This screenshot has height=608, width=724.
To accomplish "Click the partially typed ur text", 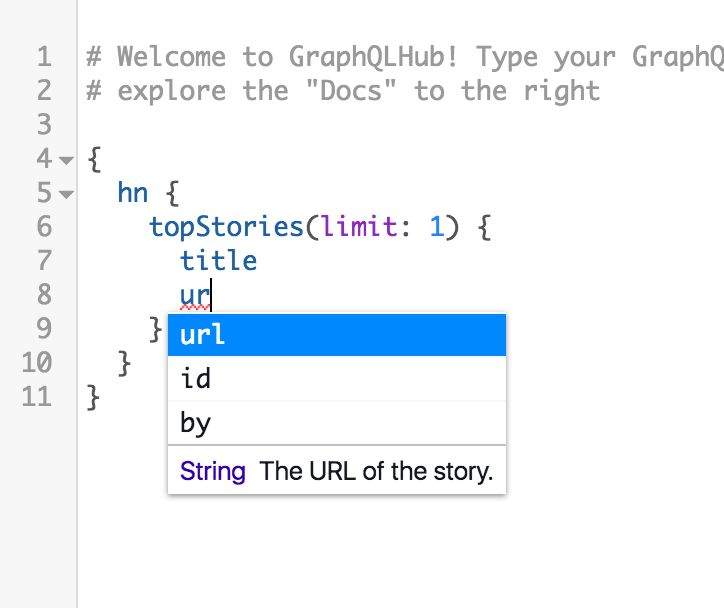I will point(195,295).
